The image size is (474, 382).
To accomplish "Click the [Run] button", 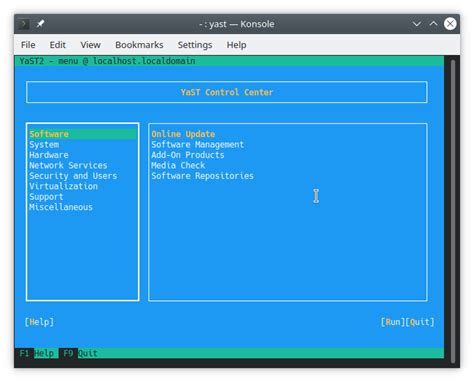I will tap(393, 322).
